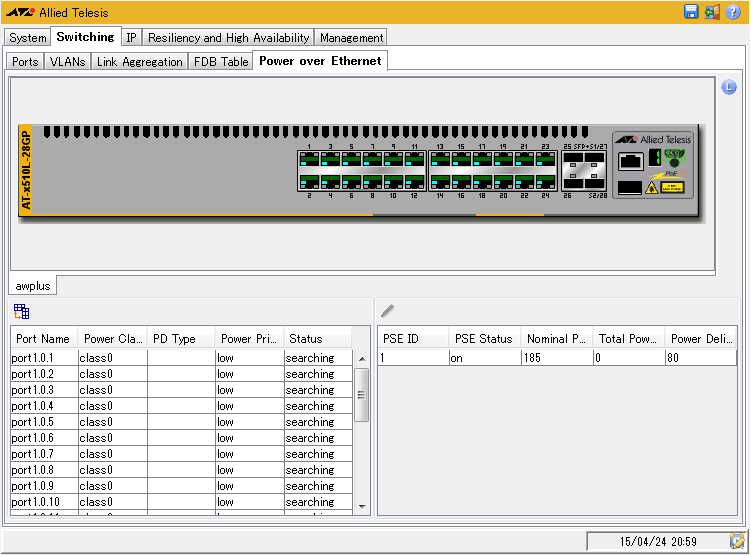Click the port table grid icon

[21, 311]
